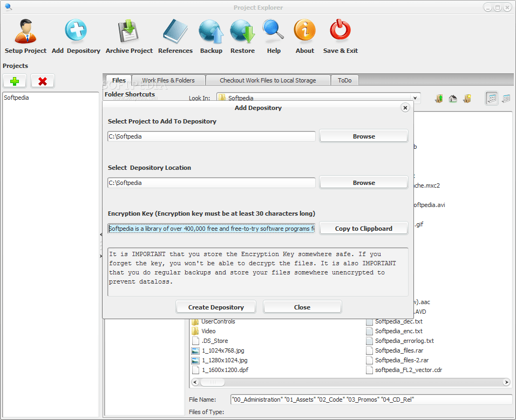Switch the file chooser to details view
This screenshot has width=516, height=420.
point(506,98)
